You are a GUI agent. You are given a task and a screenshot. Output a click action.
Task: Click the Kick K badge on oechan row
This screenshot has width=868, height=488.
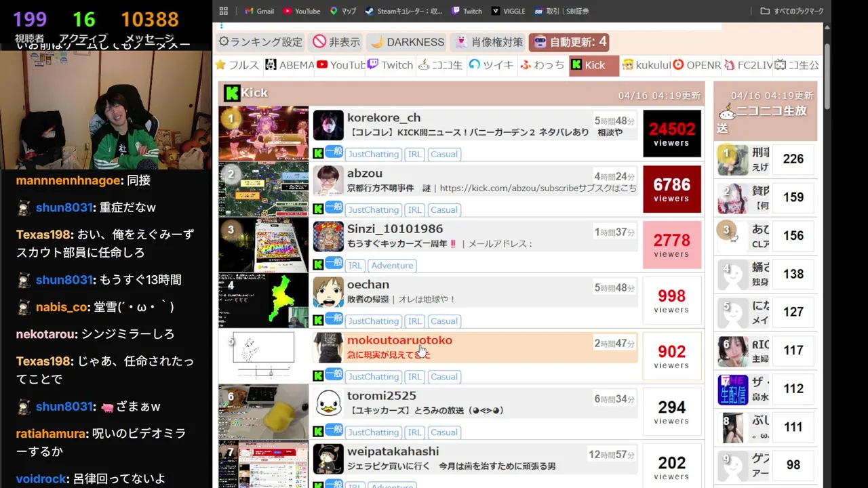click(x=318, y=321)
